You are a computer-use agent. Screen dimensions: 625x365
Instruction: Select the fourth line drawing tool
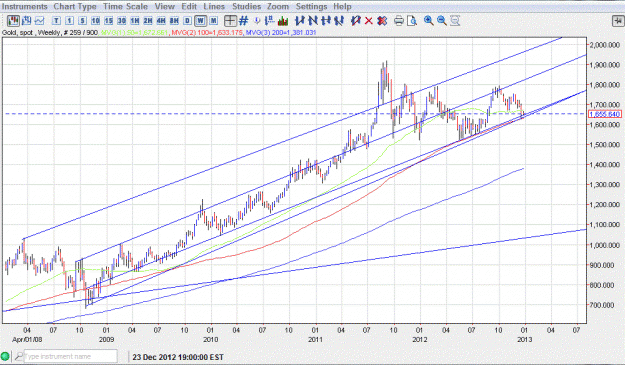click(x=339, y=21)
